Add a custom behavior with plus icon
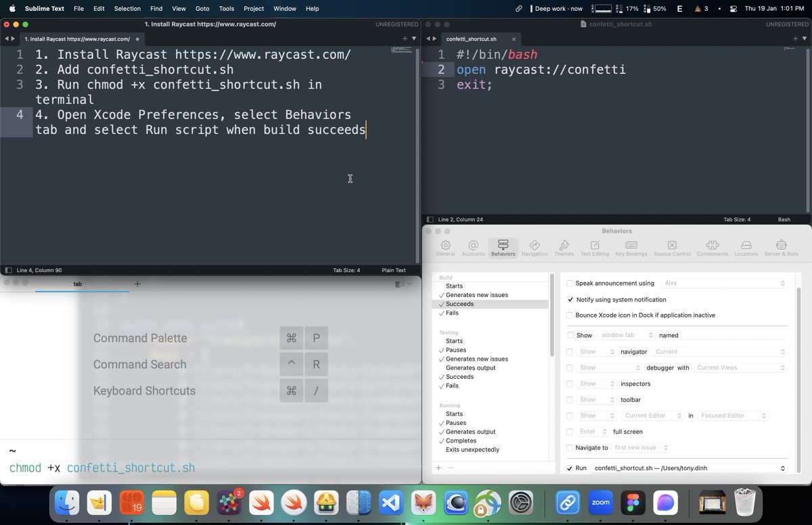Viewport: 812px width, 525px height. tap(438, 467)
